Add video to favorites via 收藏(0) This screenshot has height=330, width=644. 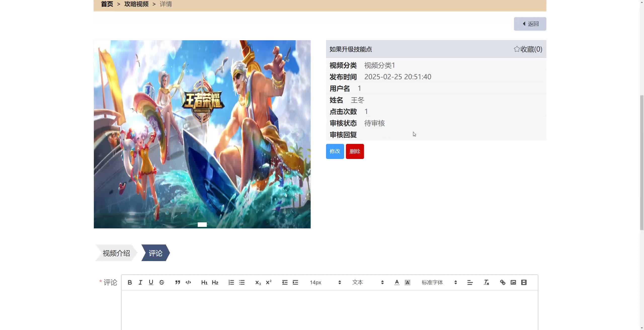(x=528, y=49)
